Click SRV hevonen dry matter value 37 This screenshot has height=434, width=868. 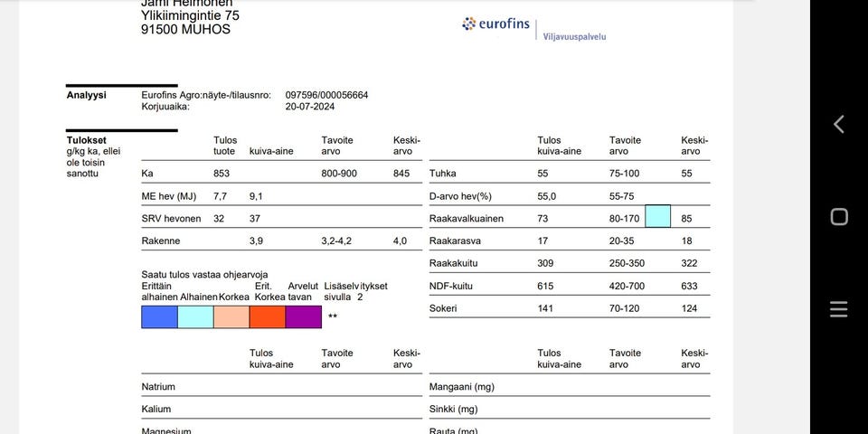tap(255, 219)
